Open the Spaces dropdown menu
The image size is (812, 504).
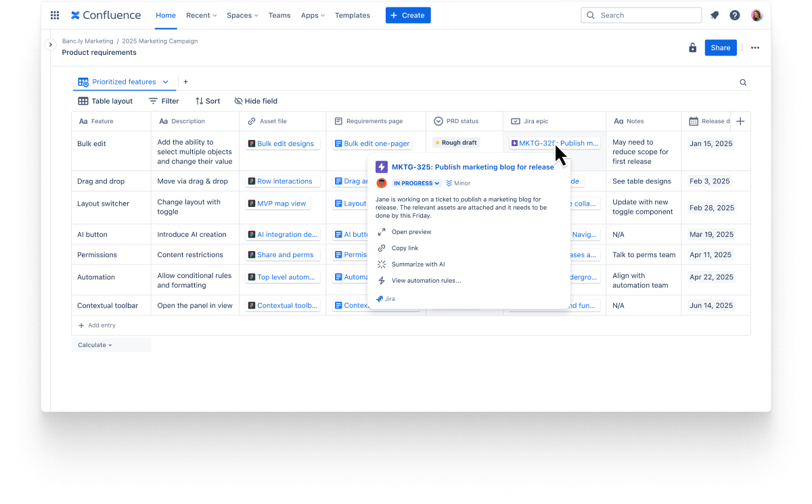(x=242, y=15)
